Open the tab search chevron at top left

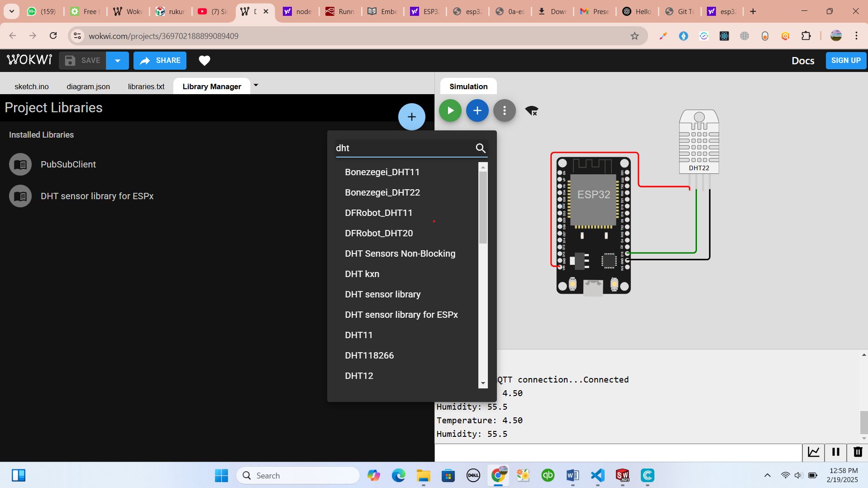point(11,11)
